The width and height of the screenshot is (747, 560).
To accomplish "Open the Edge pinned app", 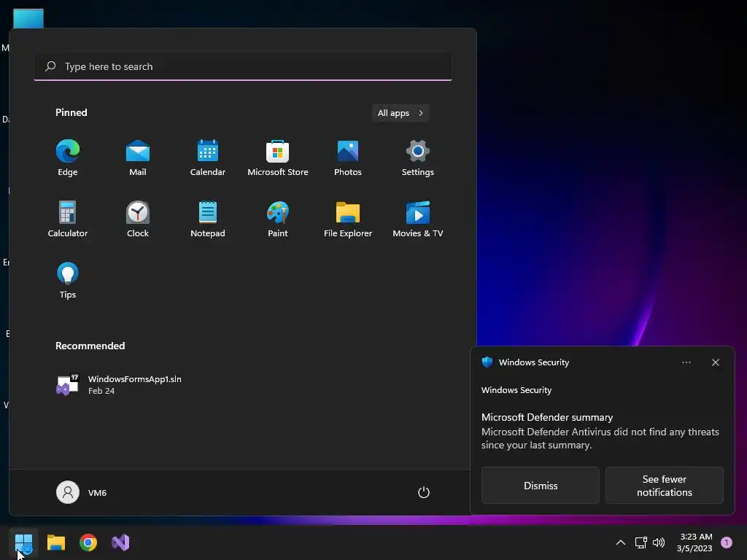I will tap(68, 158).
